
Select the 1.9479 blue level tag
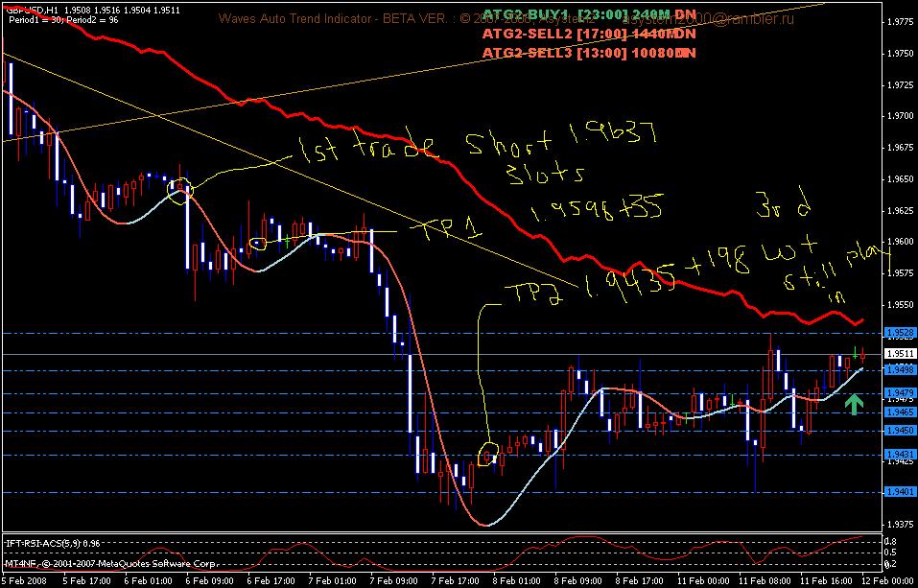tap(900, 393)
